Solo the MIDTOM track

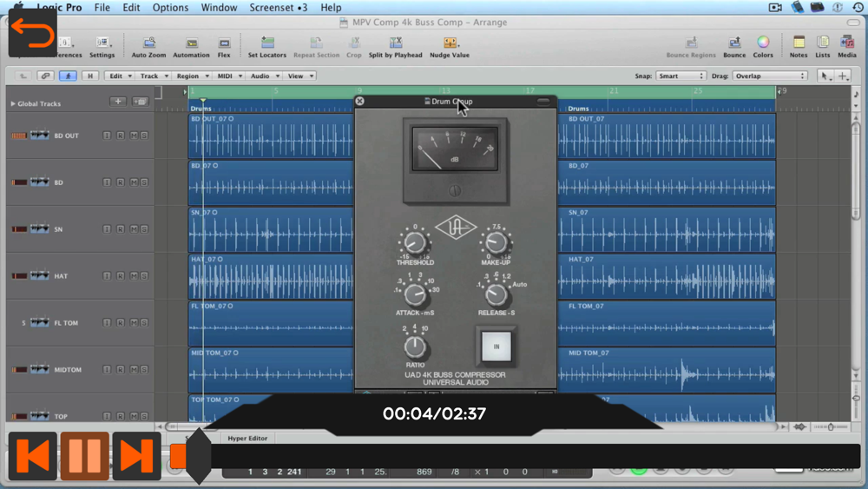pos(144,369)
